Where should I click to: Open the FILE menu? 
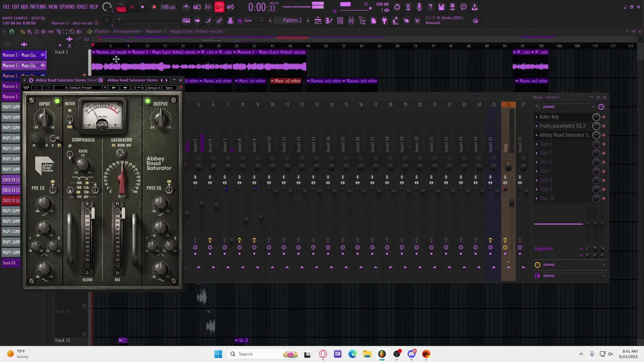(6, 7)
